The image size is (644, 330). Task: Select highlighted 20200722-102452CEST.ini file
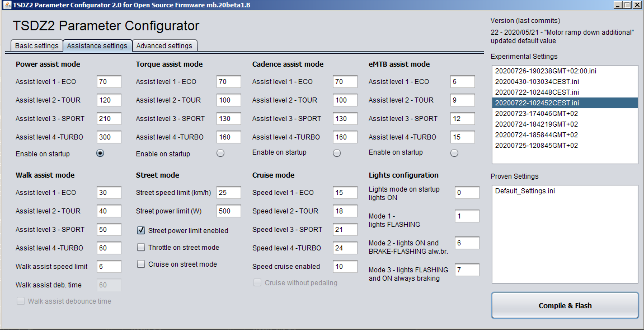click(565, 103)
